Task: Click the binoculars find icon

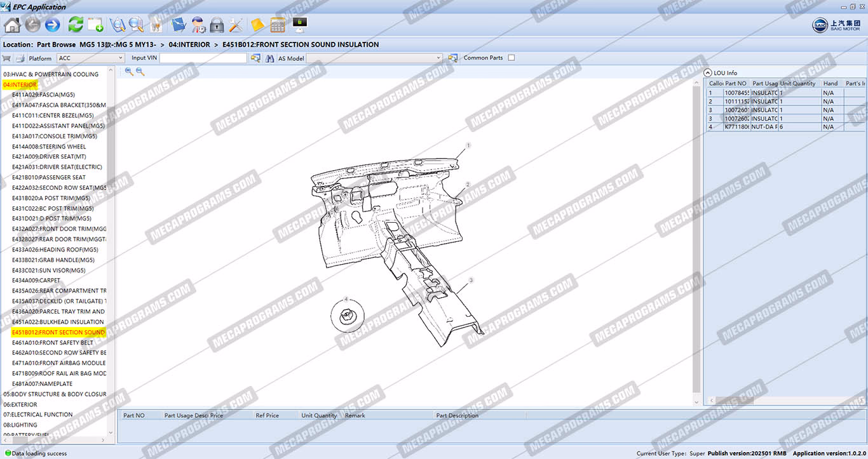Action: (269, 58)
